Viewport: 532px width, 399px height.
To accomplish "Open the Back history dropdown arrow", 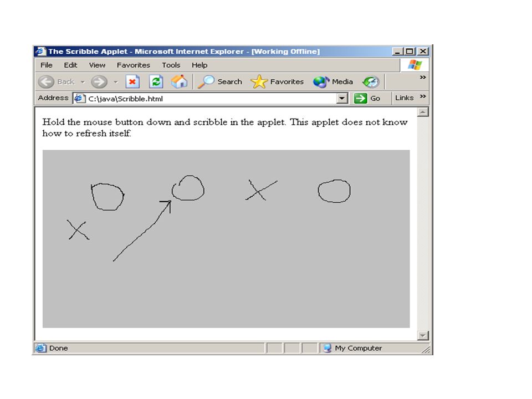I will click(83, 82).
